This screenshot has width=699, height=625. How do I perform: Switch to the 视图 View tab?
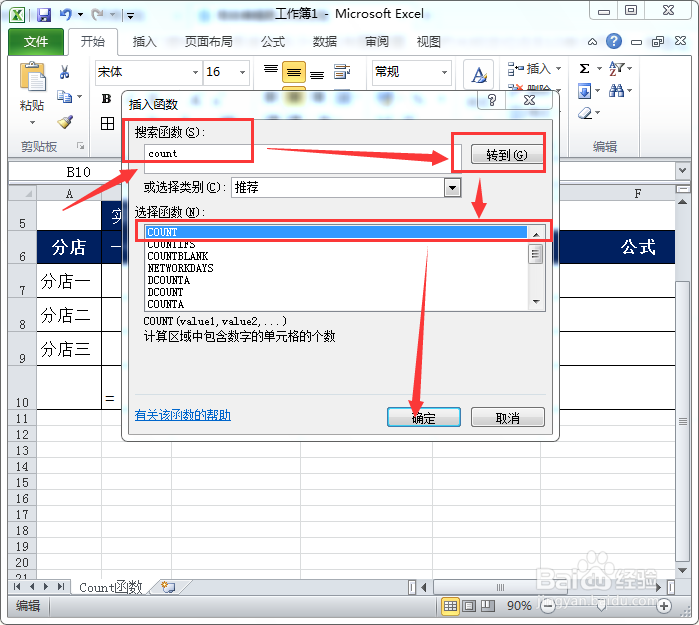[x=428, y=41]
